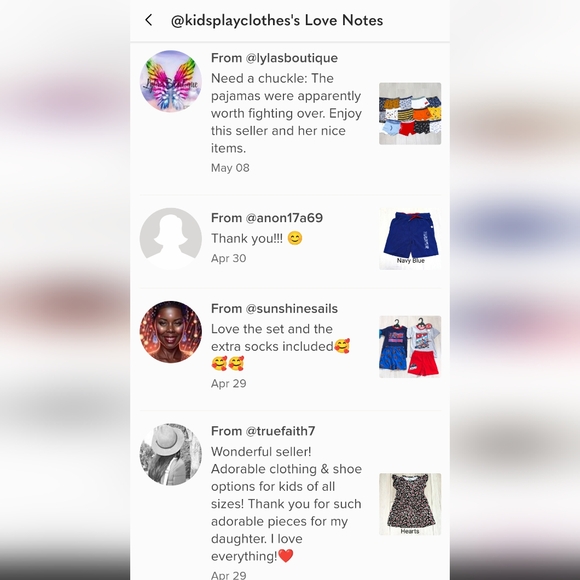Open truefaith7's black-and-white hat avatar
The width and height of the screenshot is (580, 580).
click(x=171, y=454)
